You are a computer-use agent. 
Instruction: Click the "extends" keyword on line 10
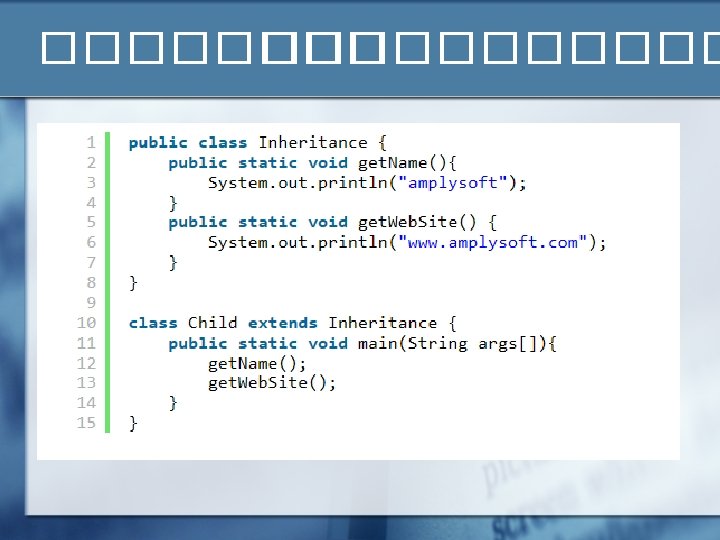(283, 323)
